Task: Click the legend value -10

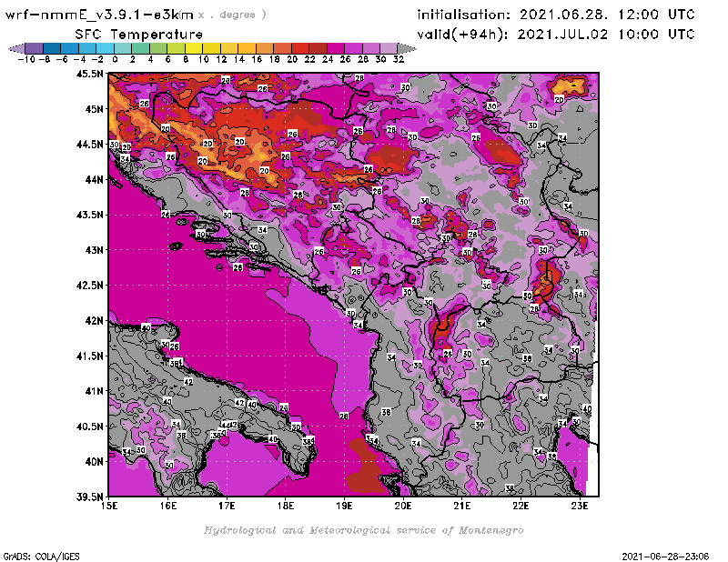Action: click(25, 59)
